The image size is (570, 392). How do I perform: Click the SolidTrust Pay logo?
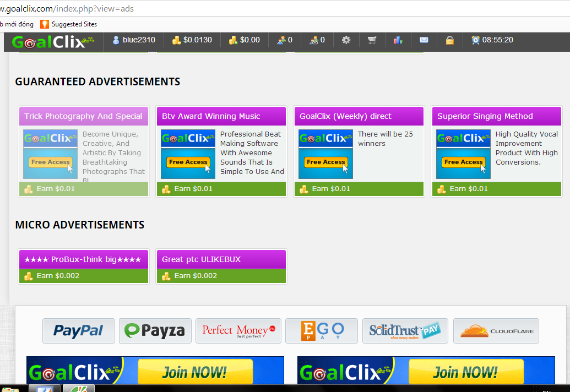pyautogui.click(x=405, y=331)
